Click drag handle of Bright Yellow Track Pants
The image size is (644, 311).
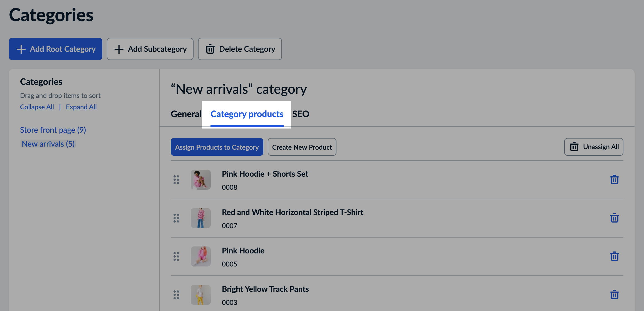pyautogui.click(x=176, y=295)
